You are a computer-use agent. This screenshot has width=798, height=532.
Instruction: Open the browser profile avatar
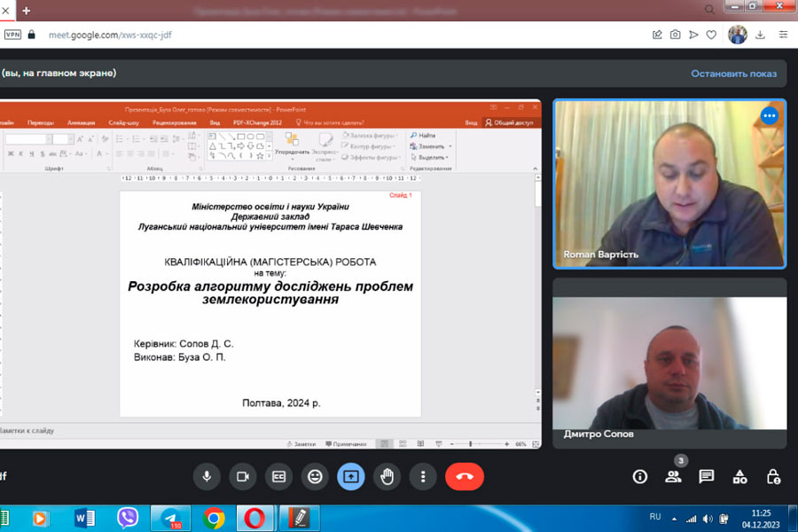coord(738,35)
